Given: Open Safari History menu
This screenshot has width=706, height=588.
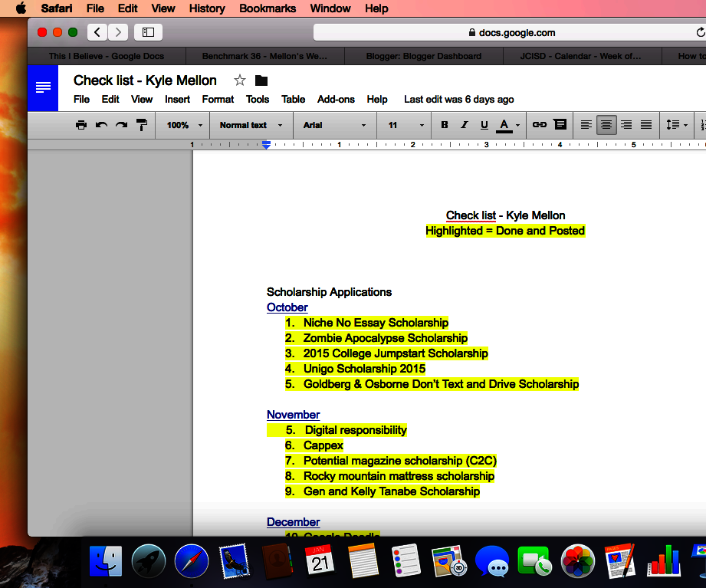Looking at the screenshot, I should (207, 8).
